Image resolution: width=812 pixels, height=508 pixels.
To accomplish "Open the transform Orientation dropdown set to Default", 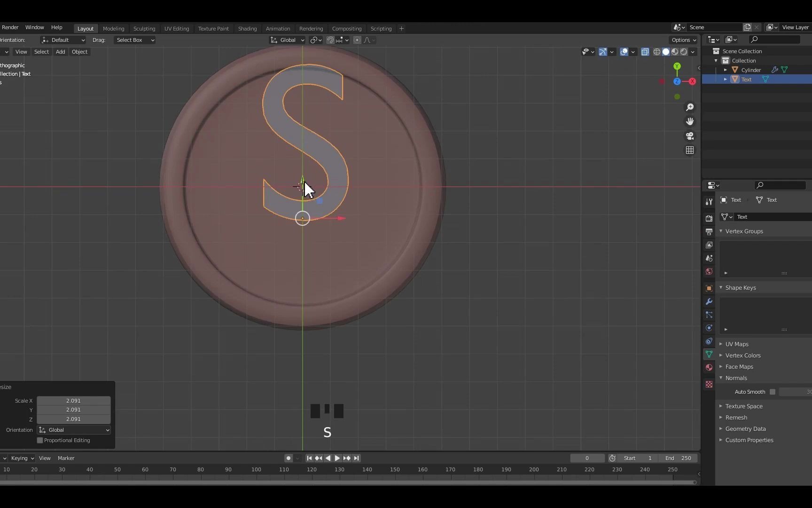I will click(x=63, y=40).
